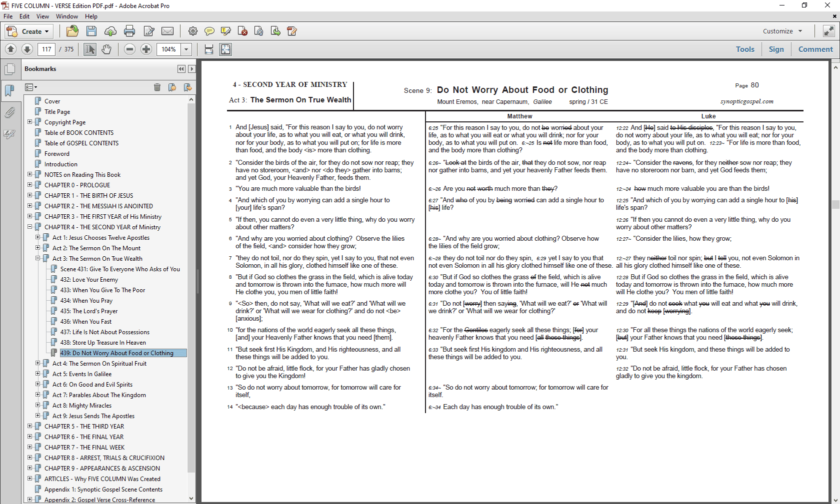Screen dimensions: 840x504
Task: Open the Edit menu
Action: (x=24, y=16)
